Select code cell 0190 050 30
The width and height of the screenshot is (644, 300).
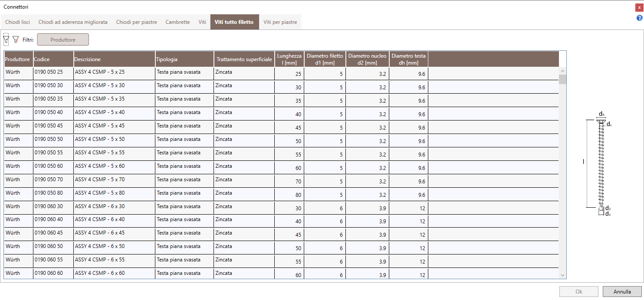[x=53, y=87]
